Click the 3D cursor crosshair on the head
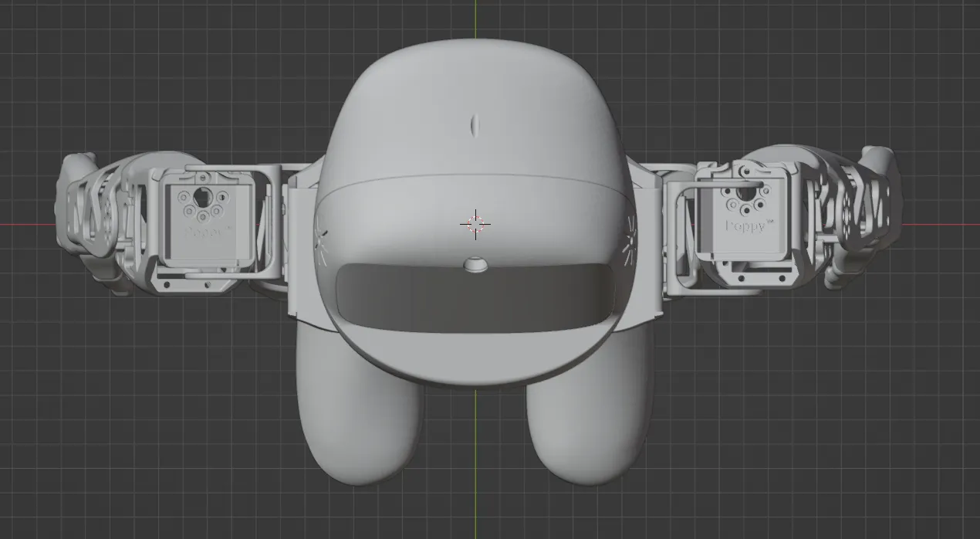980x539 pixels. tap(475, 224)
